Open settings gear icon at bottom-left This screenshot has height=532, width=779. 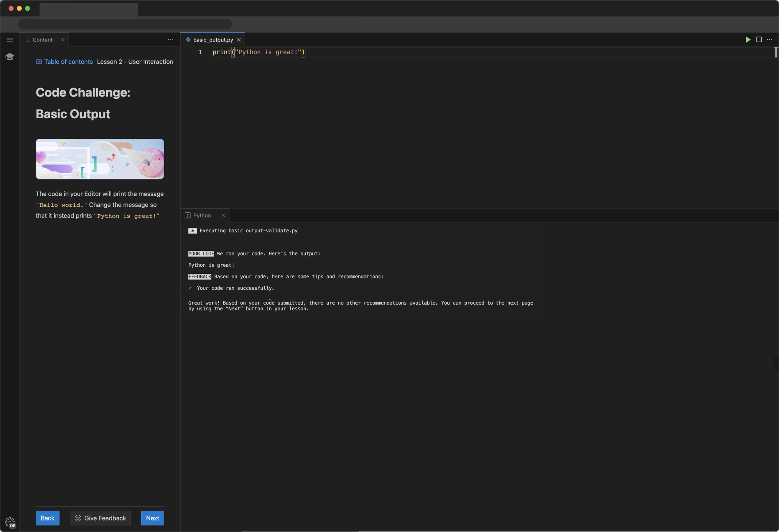[10, 522]
